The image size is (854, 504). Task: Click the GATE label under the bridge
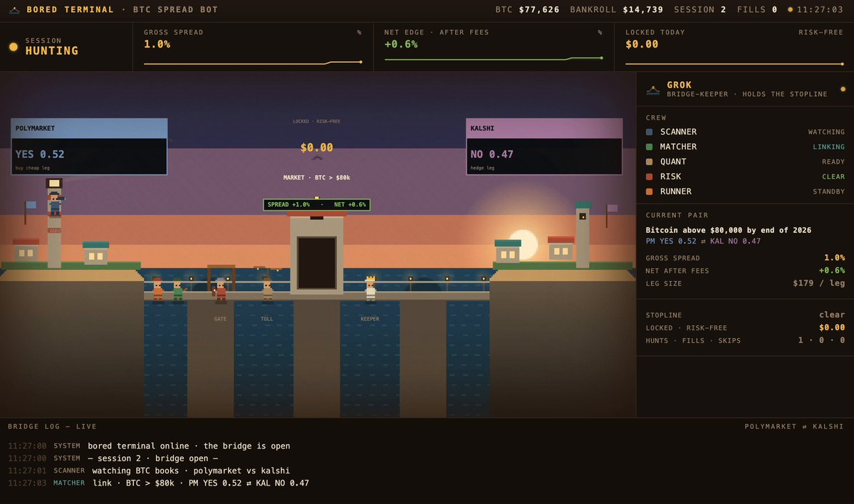pos(220,319)
